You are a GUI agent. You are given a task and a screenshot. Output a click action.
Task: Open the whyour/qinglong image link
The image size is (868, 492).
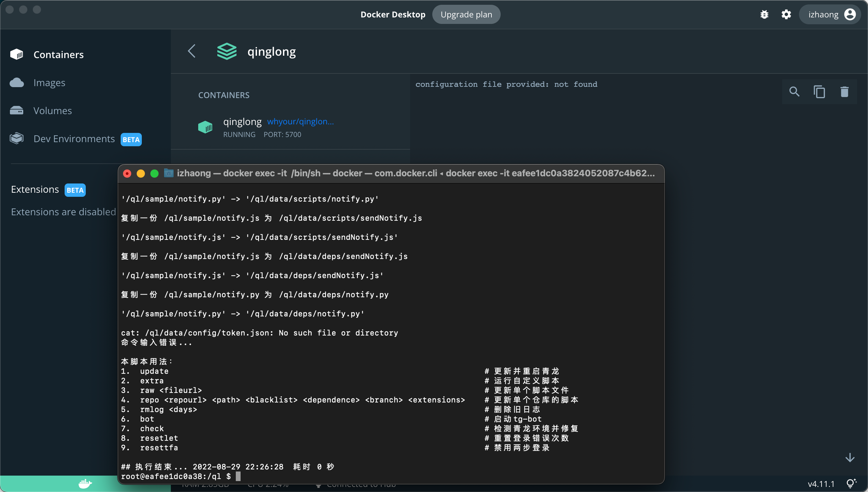click(x=300, y=122)
